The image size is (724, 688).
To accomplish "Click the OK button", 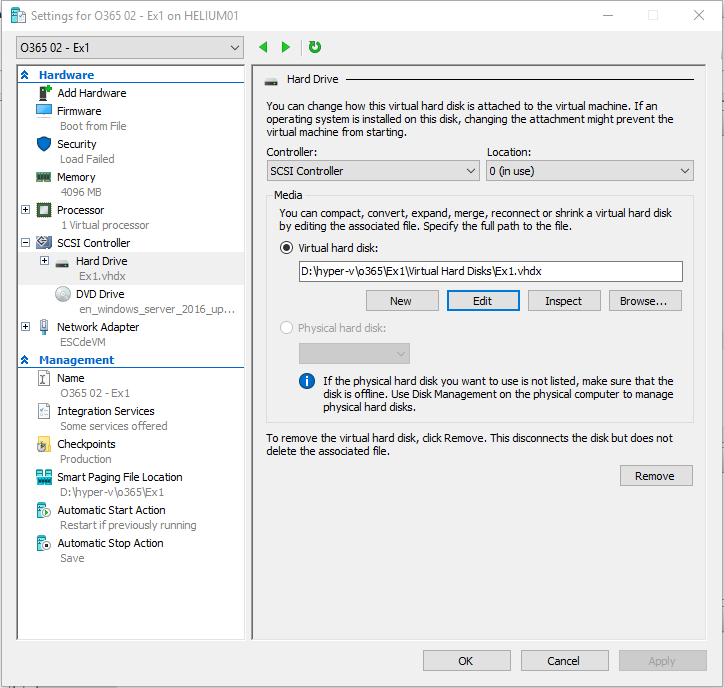I will tap(466, 661).
